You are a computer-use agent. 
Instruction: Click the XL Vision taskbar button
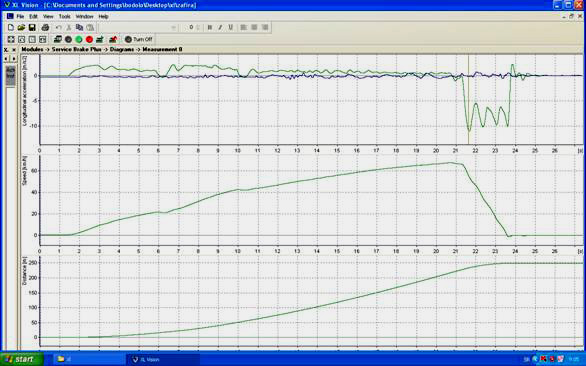(x=163, y=360)
